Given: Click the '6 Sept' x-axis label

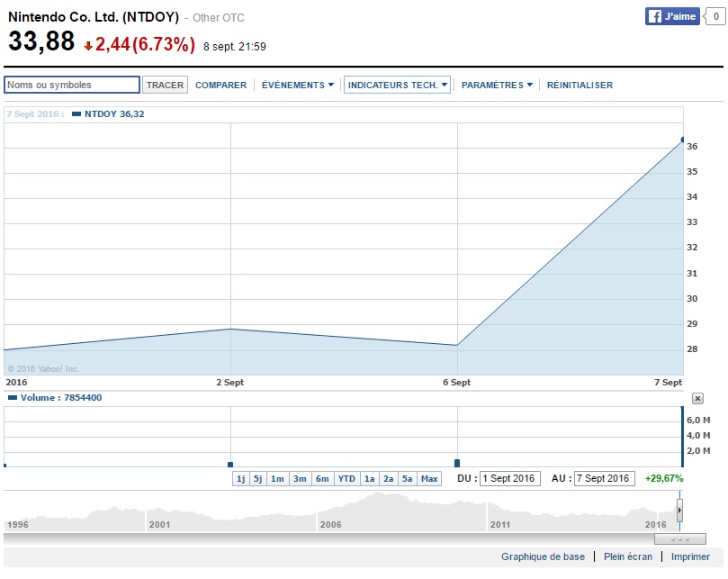Looking at the screenshot, I should point(456,383).
